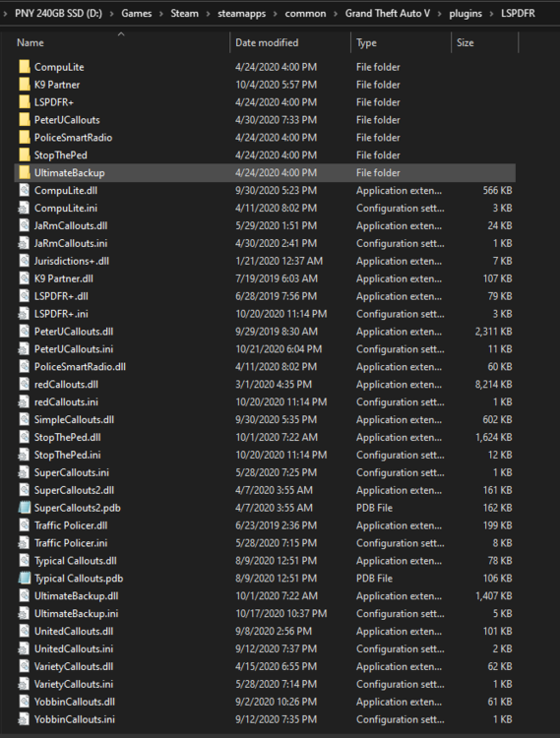The height and width of the screenshot is (738, 560).
Task: Click the 8,214 KB size value
Action: coord(494,385)
